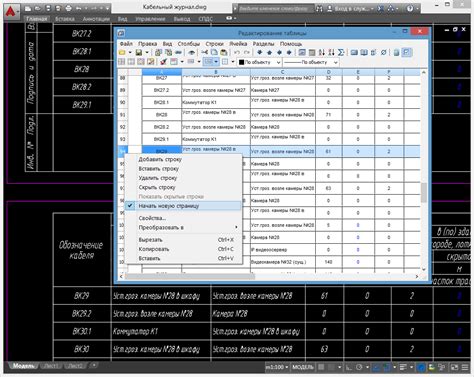This screenshot has height=377, width=474.
Task: Toggle the МОДЕЛЬ space button in status bar
Action: tap(302, 367)
